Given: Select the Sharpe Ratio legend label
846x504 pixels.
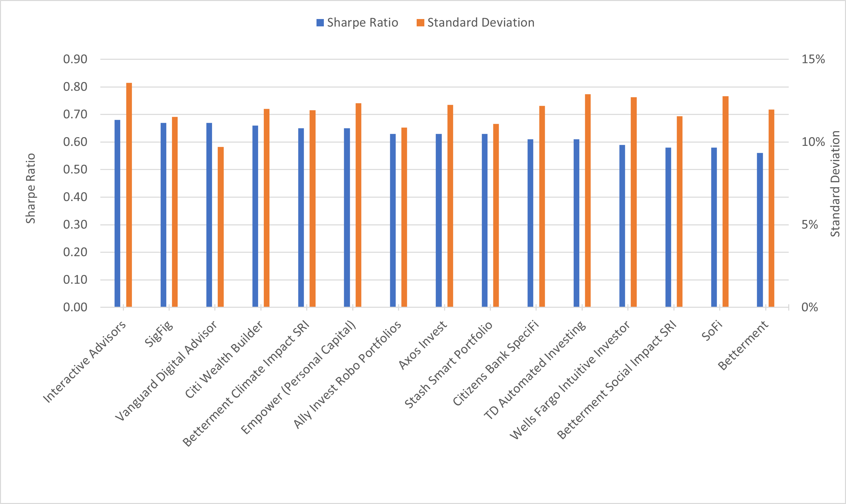Looking at the screenshot, I should [x=362, y=22].
